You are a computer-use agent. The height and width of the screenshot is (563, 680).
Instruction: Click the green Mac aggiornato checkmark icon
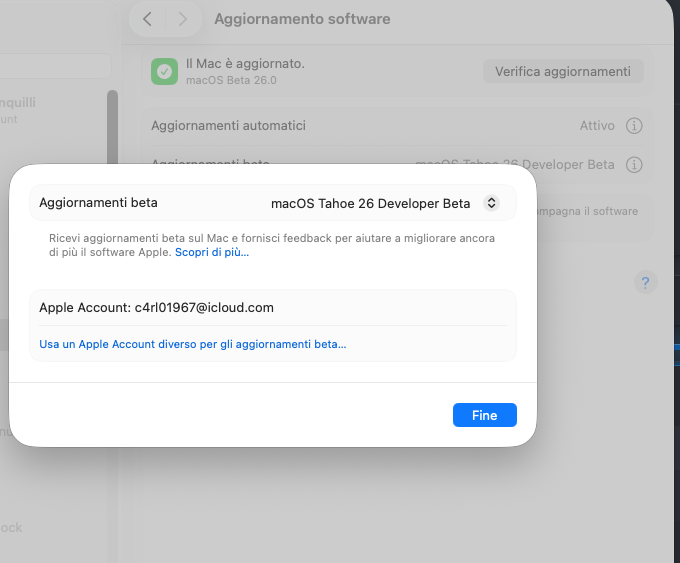point(164,72)
